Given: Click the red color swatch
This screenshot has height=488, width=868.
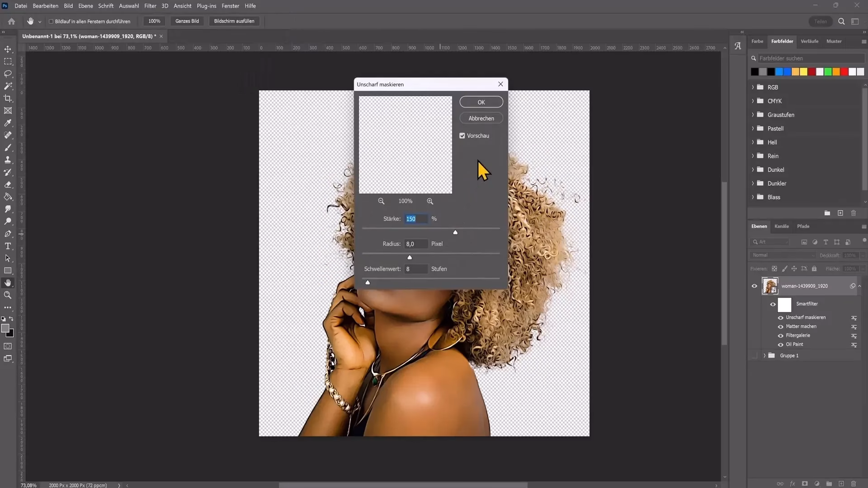Looking at the screenshot, I should [844, 71].
